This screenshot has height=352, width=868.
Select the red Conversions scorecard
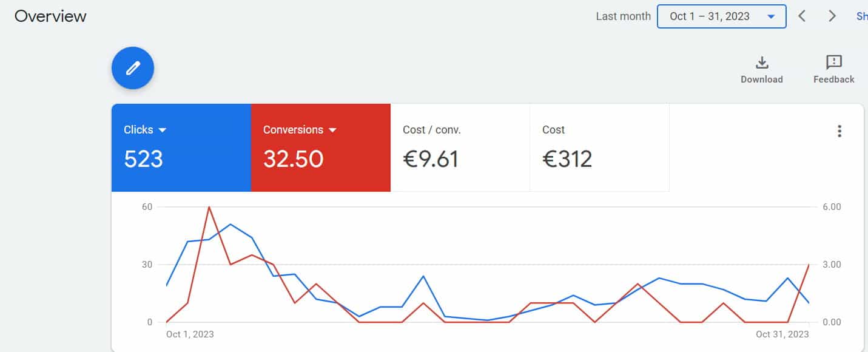click(x=321, y=147)
